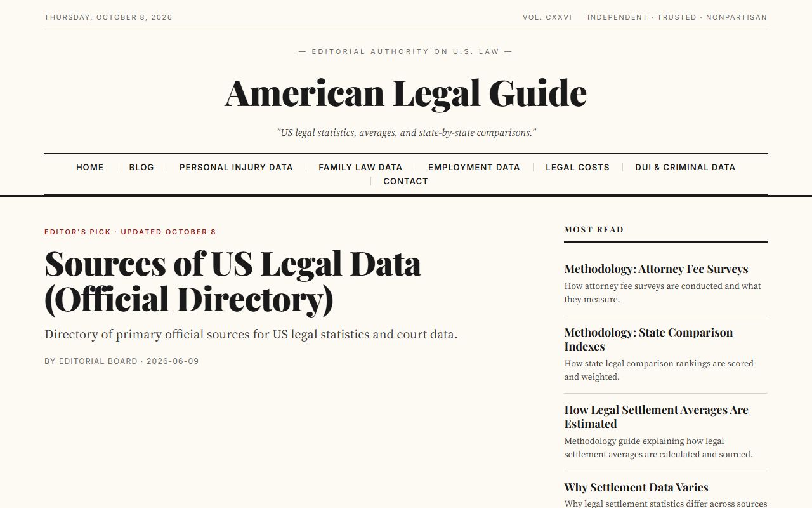812x508 pixels.
Task: Open the Employment Data section
Action: pos(474,167)
